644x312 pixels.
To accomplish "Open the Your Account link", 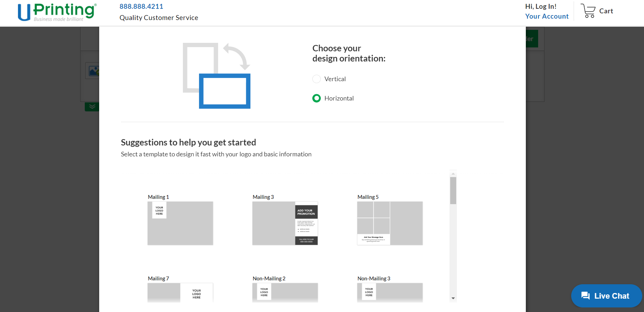I will pos(547,16).
